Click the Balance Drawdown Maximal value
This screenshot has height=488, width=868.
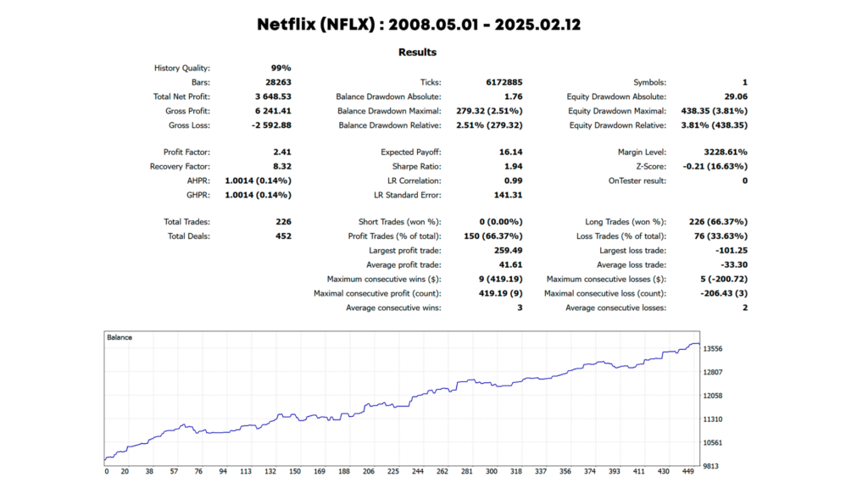pos(489,111)
